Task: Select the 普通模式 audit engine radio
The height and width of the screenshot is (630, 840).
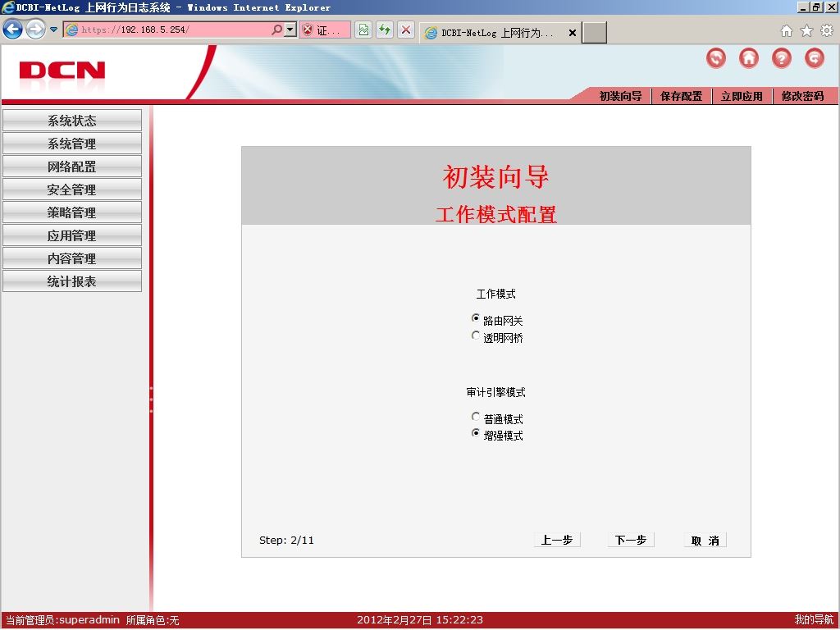Action: pos(475,416)
